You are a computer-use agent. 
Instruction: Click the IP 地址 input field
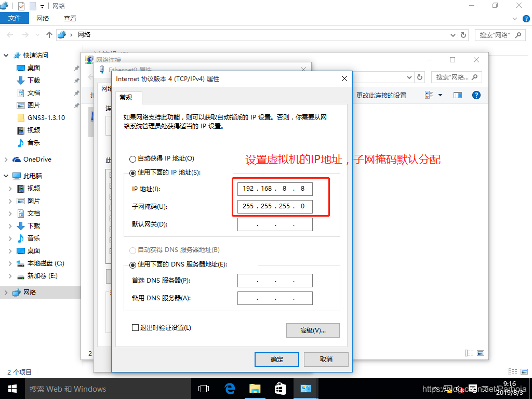(275, 189)
